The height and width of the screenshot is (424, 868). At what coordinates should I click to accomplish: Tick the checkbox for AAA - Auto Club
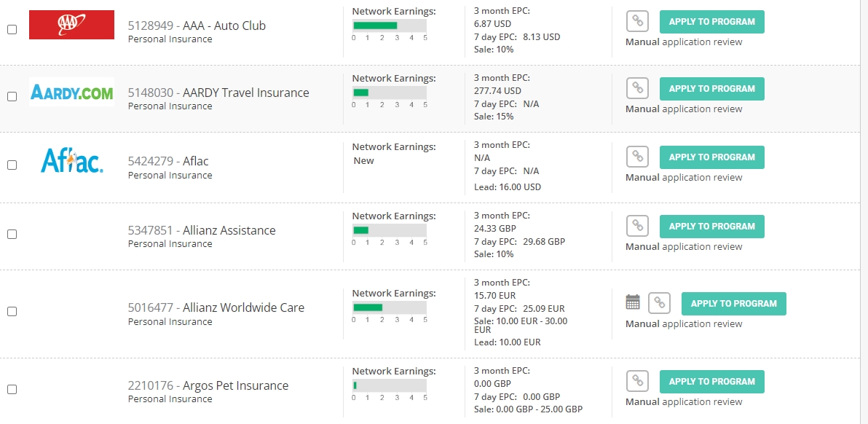pos(12,30)
